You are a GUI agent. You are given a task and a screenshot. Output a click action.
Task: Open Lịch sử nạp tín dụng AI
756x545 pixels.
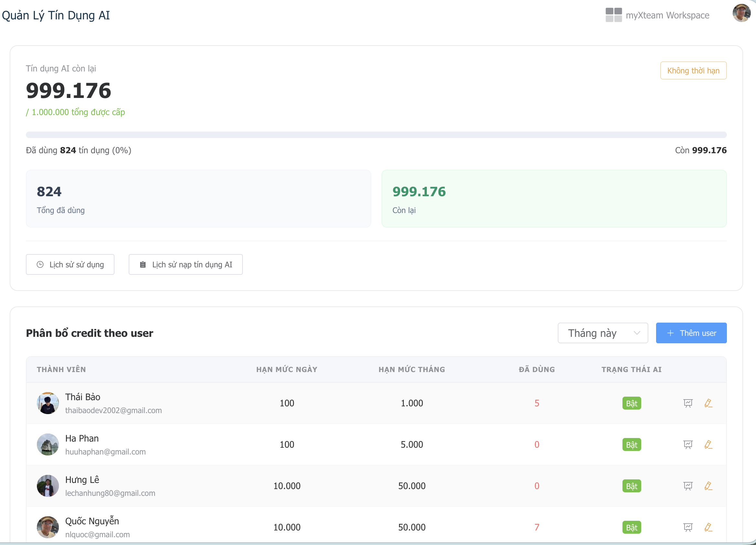[186, 264]
